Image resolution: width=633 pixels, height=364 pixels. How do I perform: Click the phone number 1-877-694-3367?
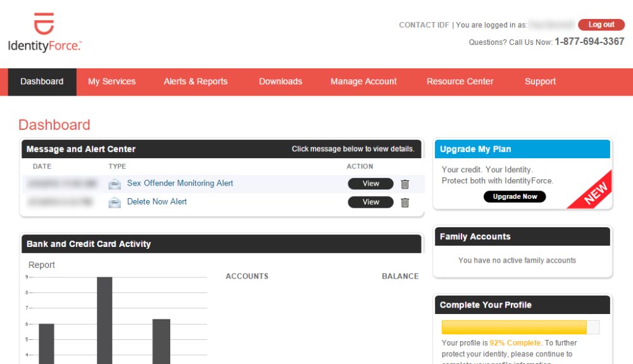click(x=589, y=42)
